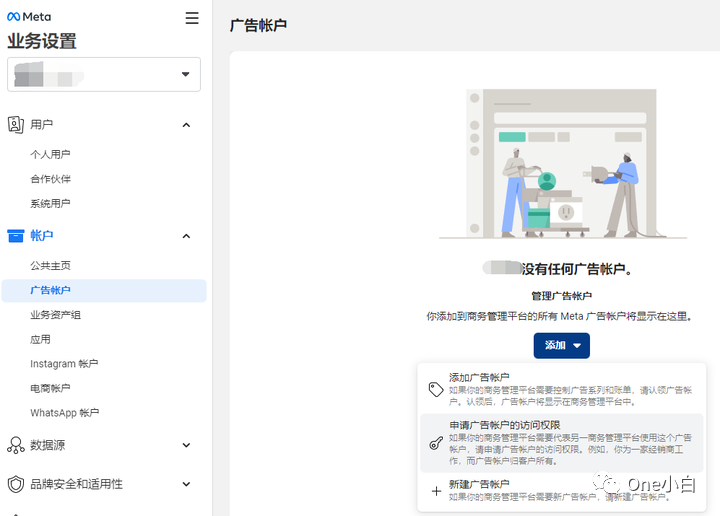
Task: Choose 申请广告帐户的访问权限 option
Action: [x=562, y=443]
